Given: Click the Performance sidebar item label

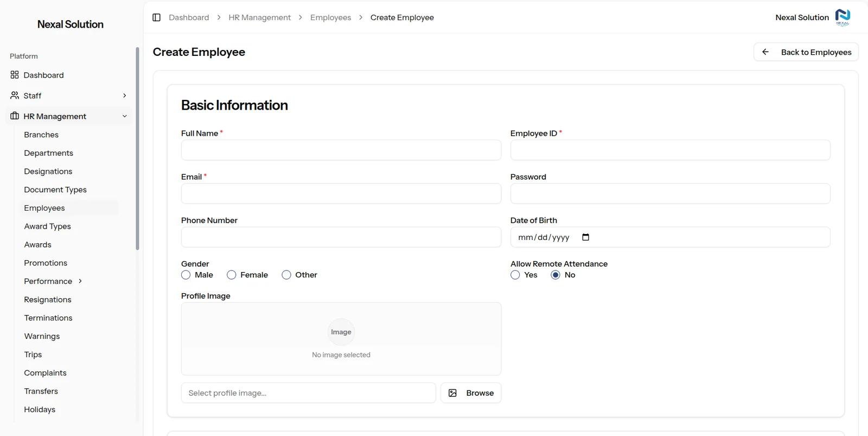Looking at the screenshot, I should 48,281.
